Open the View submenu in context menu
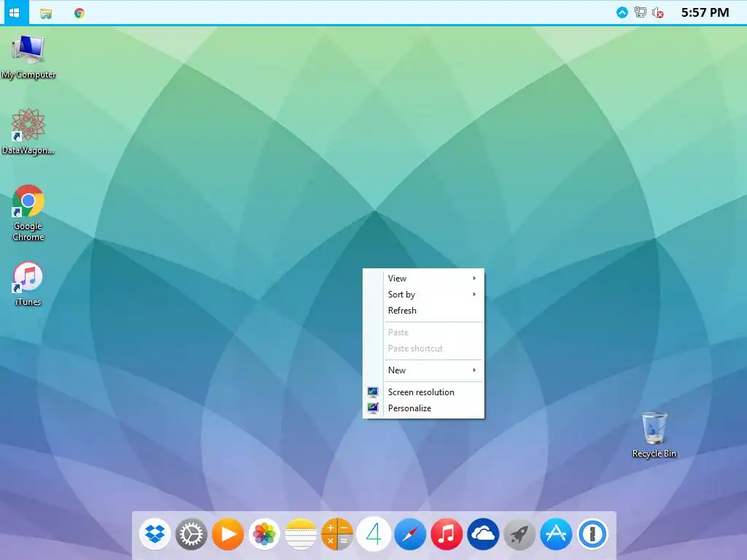Image resolution: width=747 pixels, height=560 pixels. [x=424, y=278]
